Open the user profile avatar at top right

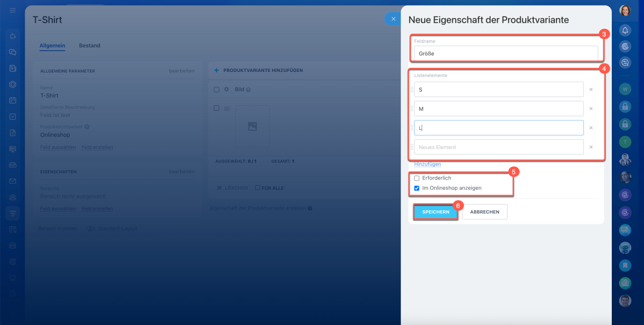(x=625, y=10)
